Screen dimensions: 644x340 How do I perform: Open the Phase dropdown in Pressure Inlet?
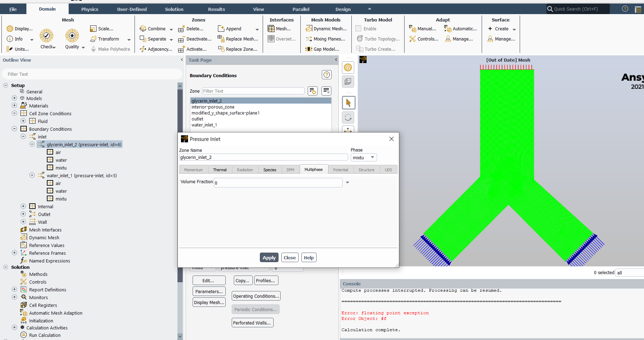point(364,157)
